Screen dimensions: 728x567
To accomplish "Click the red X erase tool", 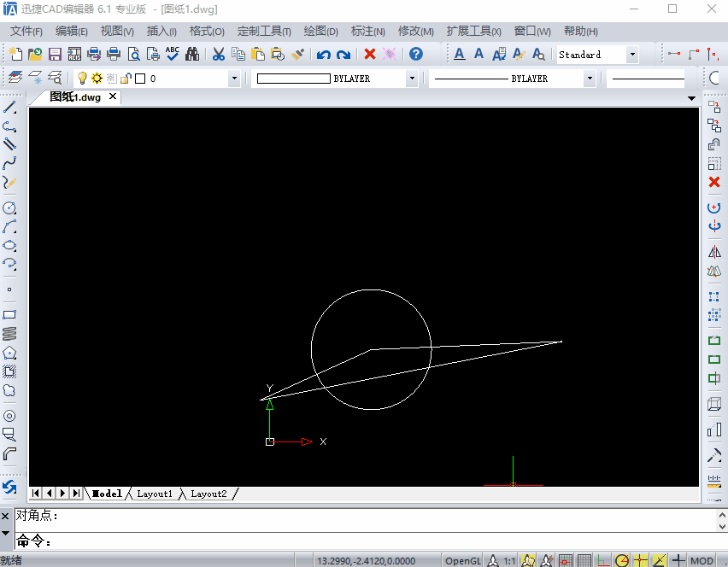I will coord(714,182).
